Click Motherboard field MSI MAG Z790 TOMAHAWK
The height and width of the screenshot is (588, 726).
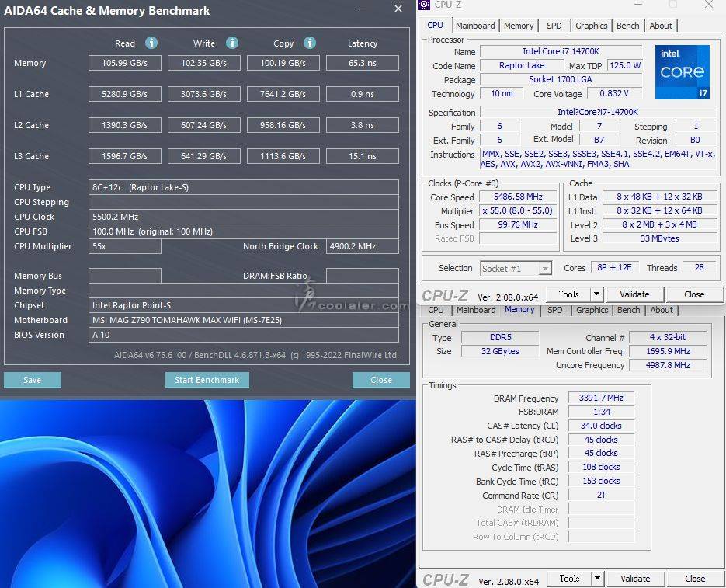point(244,320)
